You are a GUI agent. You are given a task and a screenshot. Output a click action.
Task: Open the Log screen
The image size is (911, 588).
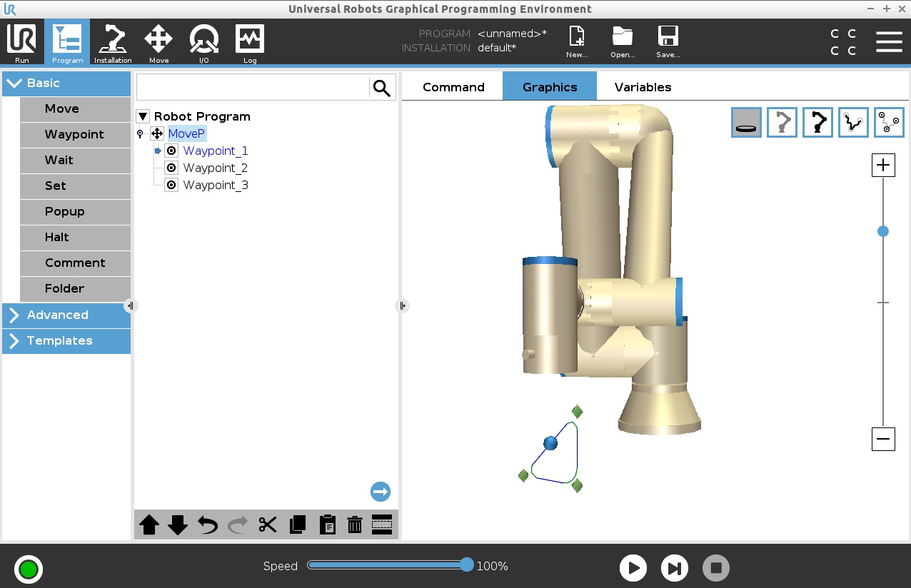[250, 43]
